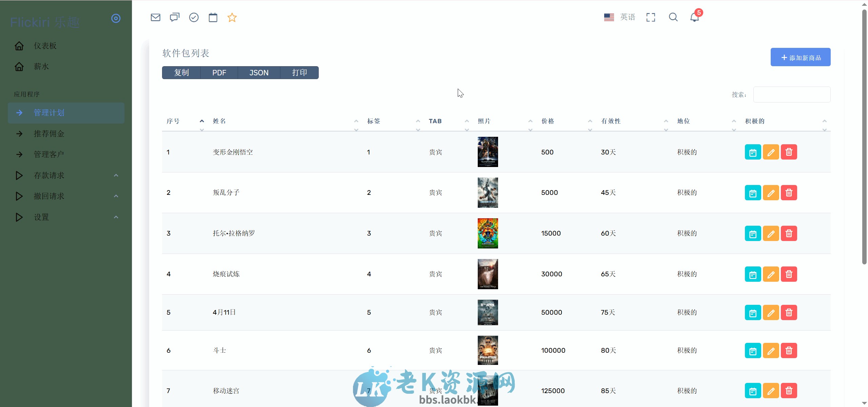Open the calendar icon in top toolbar
The height and width of the screenshot is (407, 868).
[213, 17]
